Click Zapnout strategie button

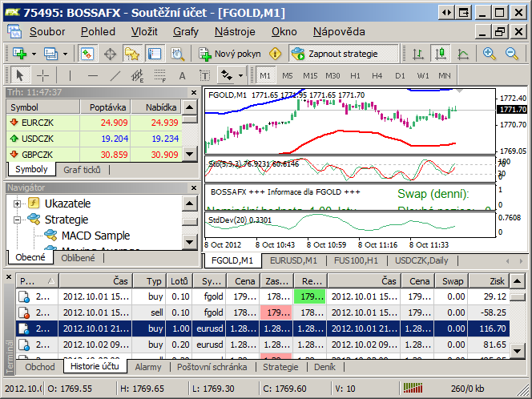[343, 54]
